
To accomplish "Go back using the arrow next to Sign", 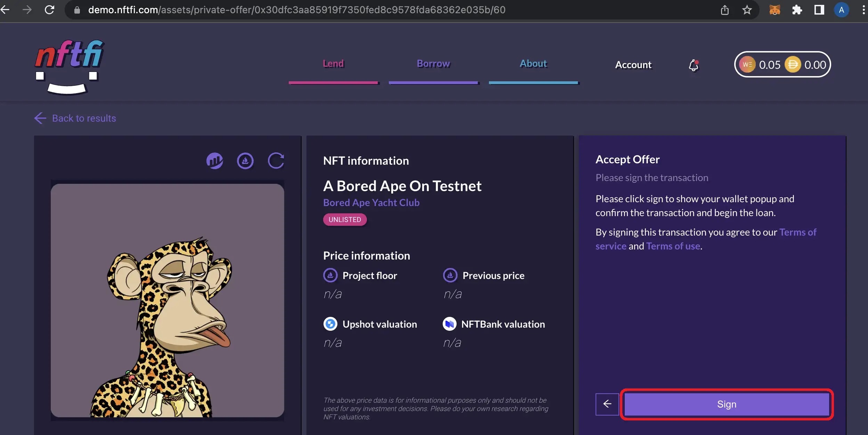I will coord(607,404).
